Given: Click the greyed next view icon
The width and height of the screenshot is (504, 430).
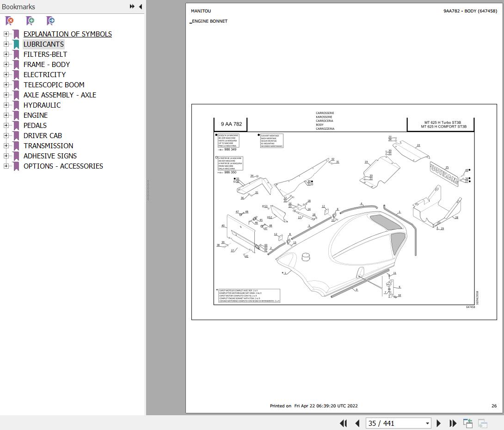Looking at the screenshot, I should (x=482, y=423).
